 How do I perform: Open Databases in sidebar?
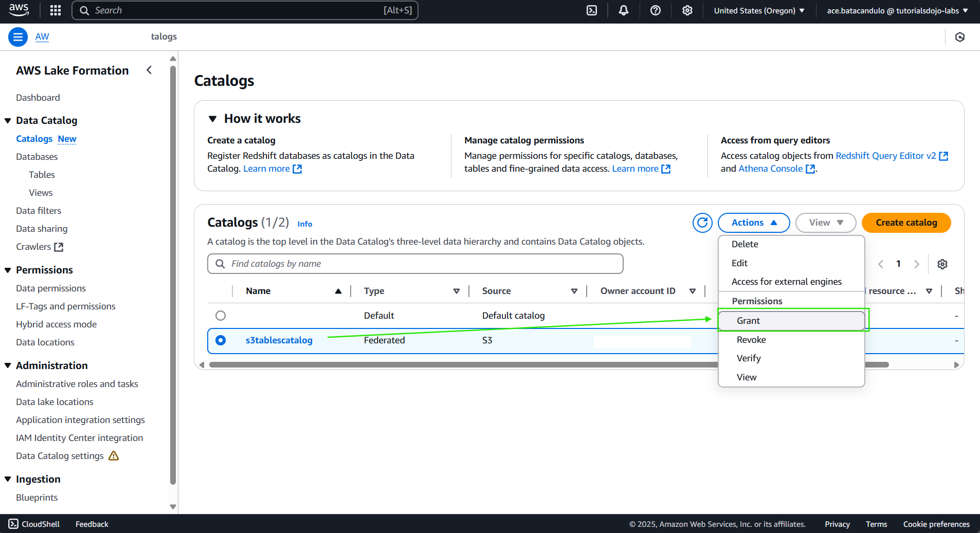point(37,157)
